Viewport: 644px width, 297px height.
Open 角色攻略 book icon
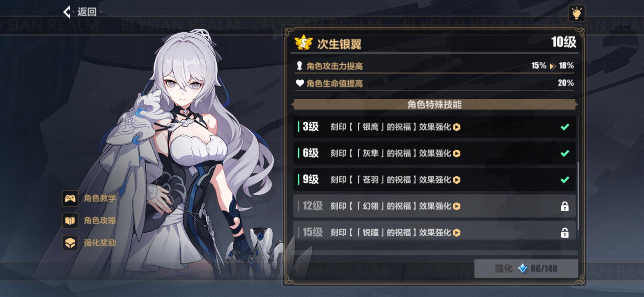point(70,221)
